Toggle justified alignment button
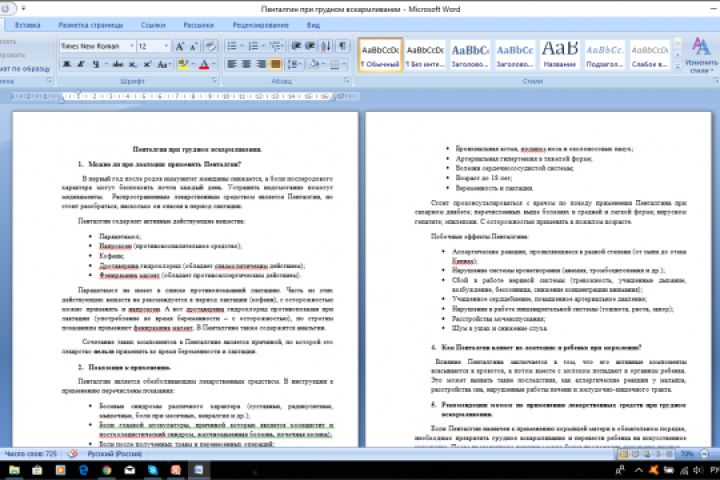Image resolution: width=720 pixels, height=480 pixels. 276,64
